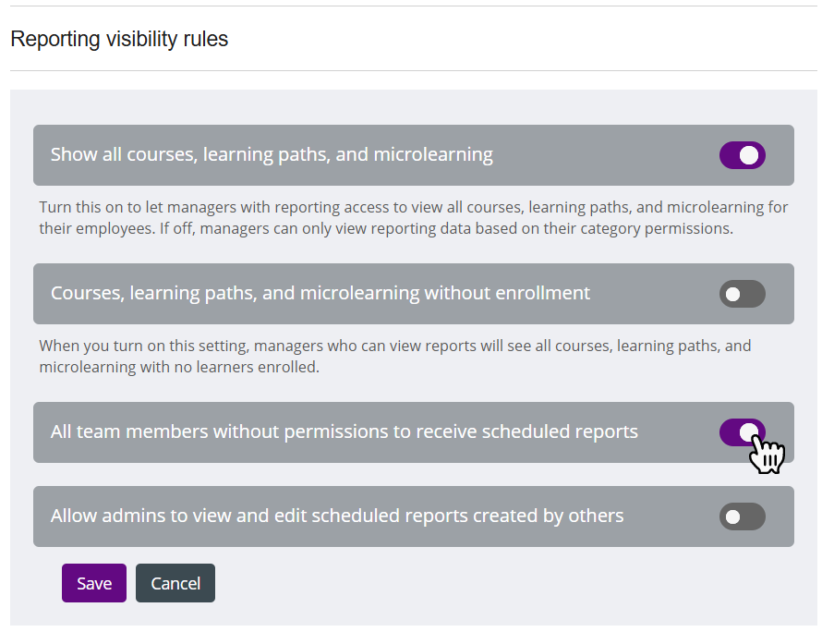Click empty area right of Cancel button
This screenshot has height=644, width=822.
[x=472, y=583]
